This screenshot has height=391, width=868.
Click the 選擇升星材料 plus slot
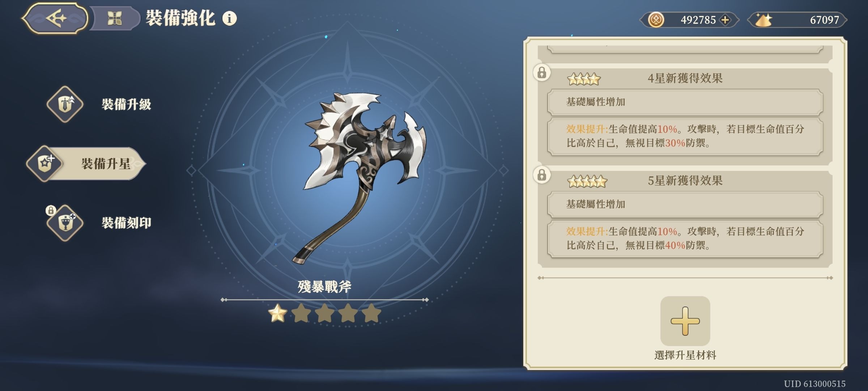[x=685, y=321]
